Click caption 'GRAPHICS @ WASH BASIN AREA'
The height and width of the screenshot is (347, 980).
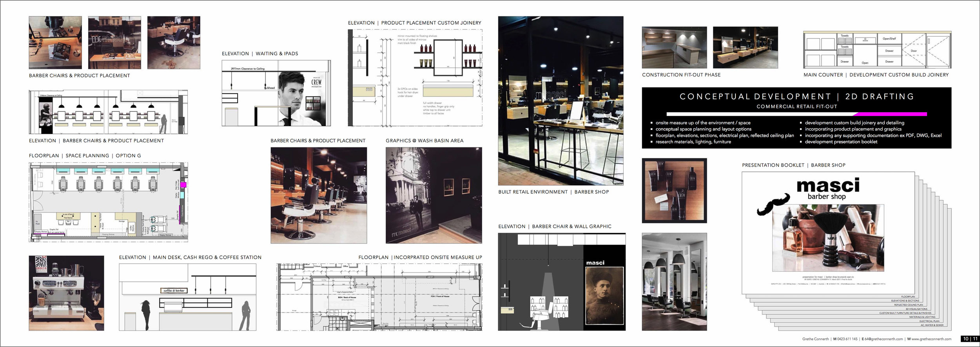[425, 141]
